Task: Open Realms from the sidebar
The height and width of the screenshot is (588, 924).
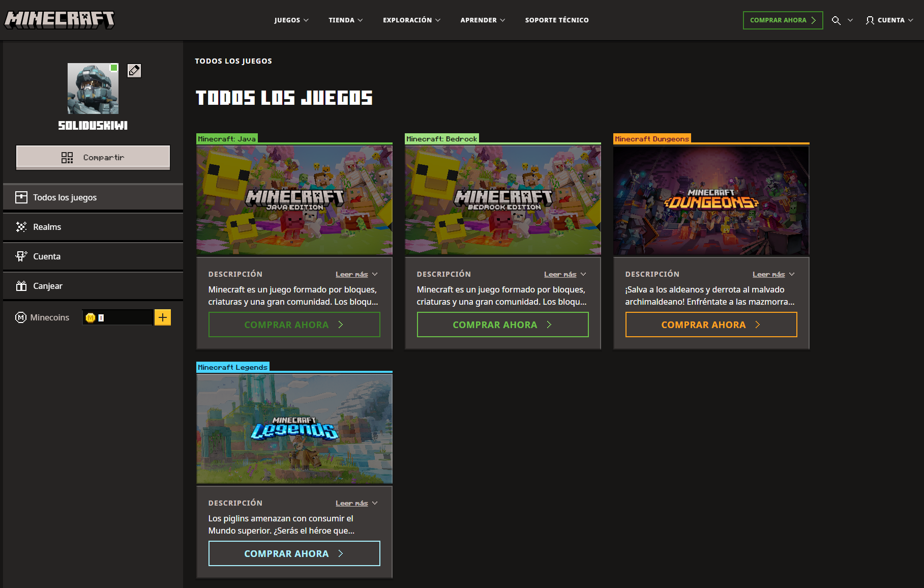Action: pos(93,227)
